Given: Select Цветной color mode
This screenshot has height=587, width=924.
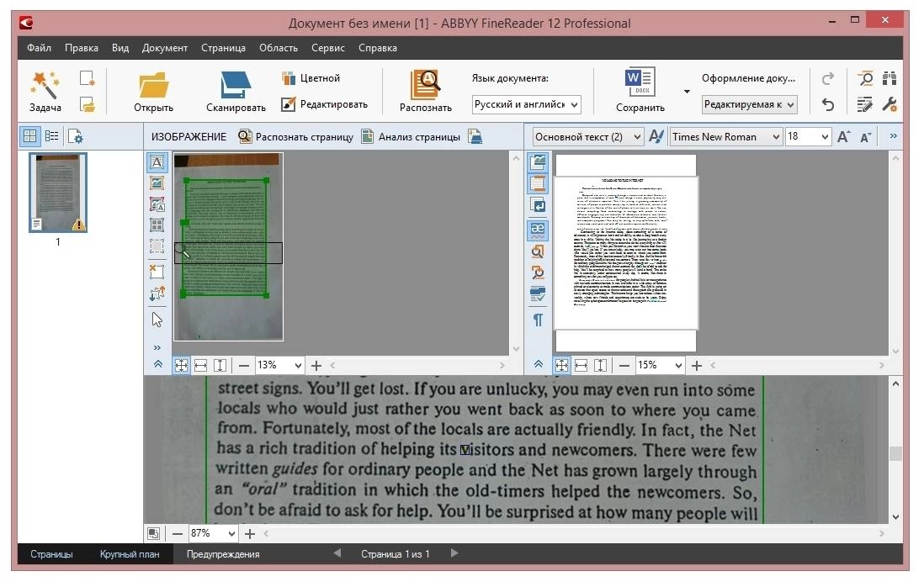Looking at the screenshot, I should point(311,77).
